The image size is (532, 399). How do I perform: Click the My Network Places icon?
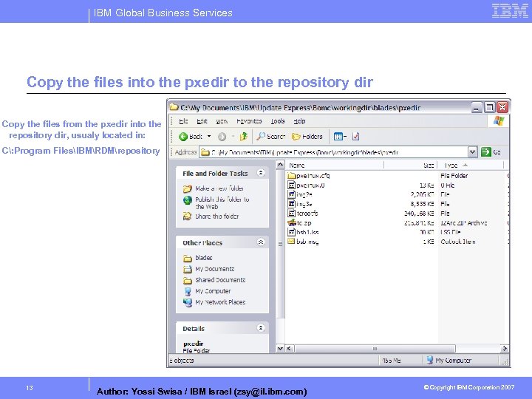(187, 302)
